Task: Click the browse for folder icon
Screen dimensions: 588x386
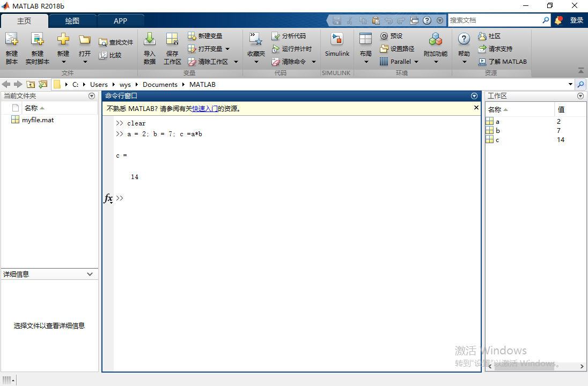Action: click(x=43, y=84)
